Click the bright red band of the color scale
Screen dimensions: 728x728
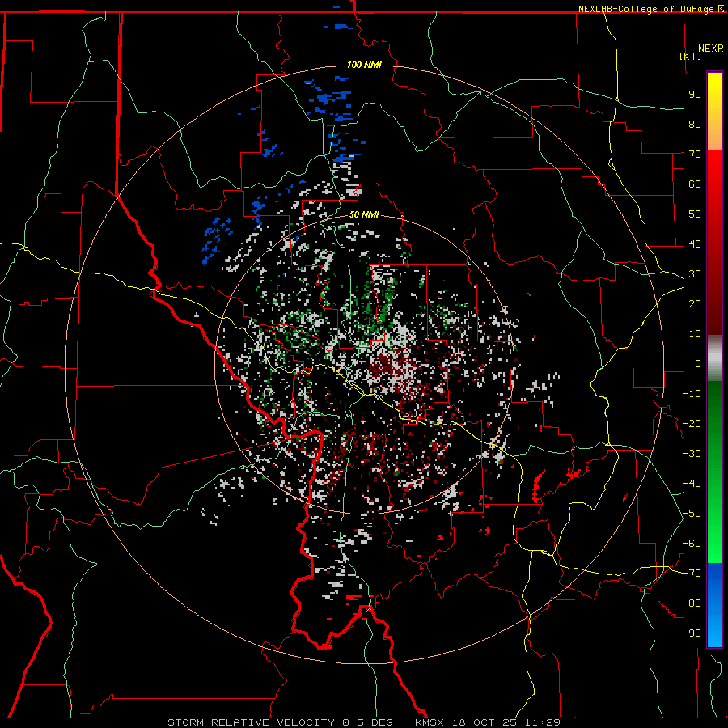714,167
